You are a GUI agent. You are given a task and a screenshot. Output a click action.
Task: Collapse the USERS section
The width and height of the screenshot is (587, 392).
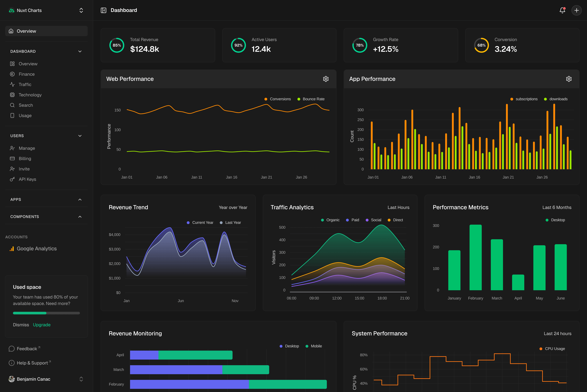tap(80, 136)
